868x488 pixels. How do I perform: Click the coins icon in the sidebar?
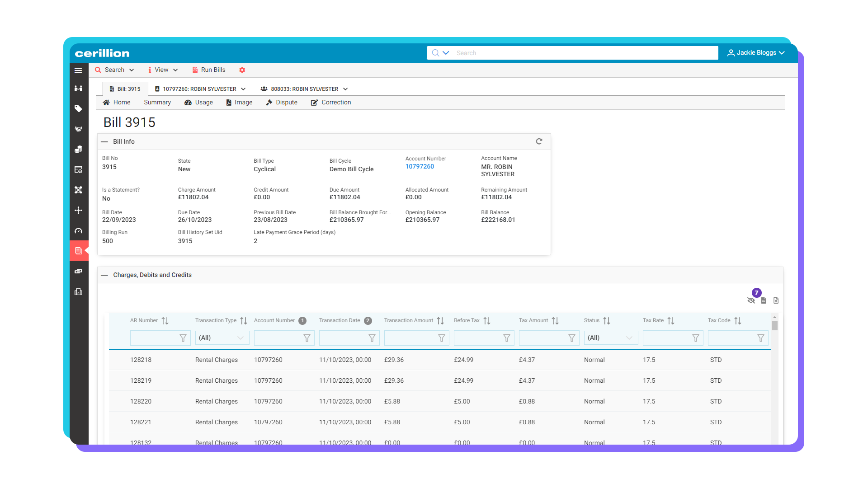78,149
